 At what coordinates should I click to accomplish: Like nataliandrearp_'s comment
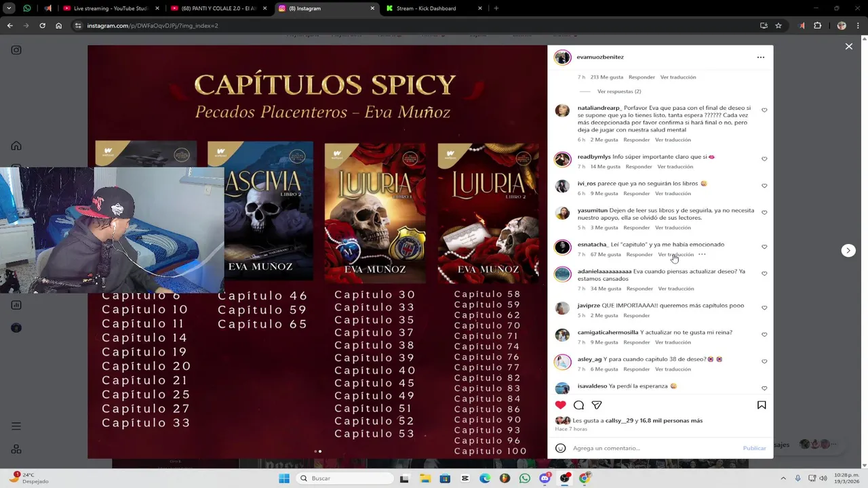764,110
